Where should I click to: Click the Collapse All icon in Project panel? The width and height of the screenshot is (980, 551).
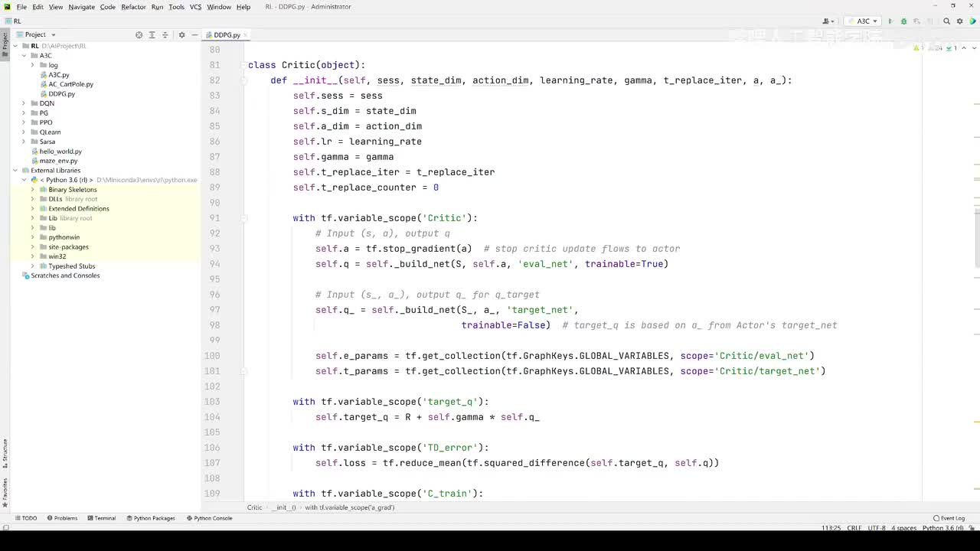tap(165, 34)
